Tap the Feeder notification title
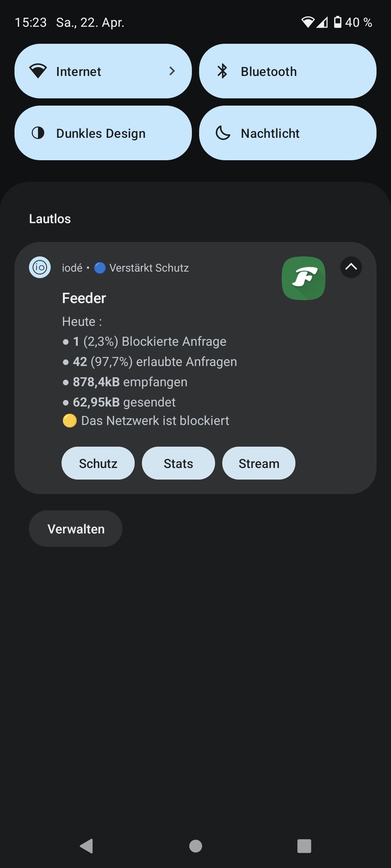Screen dimensions: 391x868 point(84,298)
